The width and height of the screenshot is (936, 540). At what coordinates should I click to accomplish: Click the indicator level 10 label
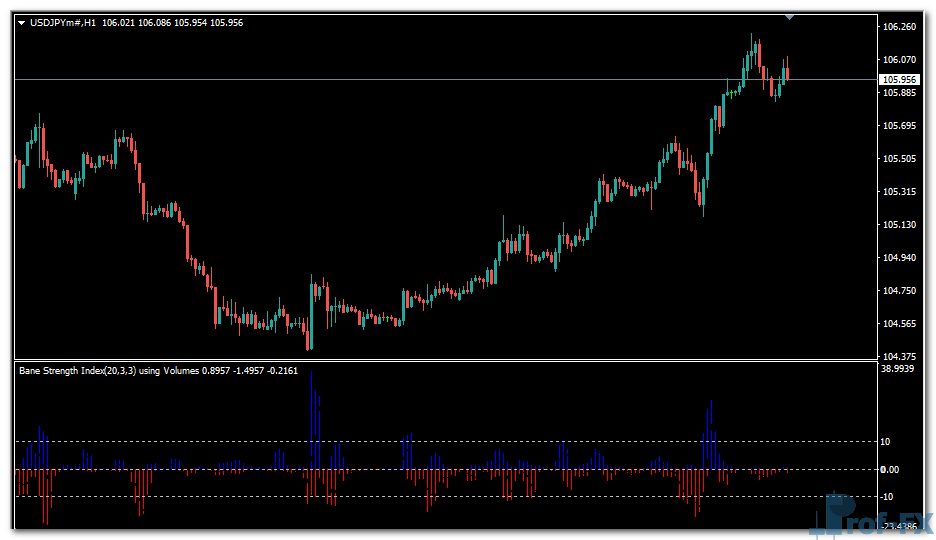tap(886, 442)
